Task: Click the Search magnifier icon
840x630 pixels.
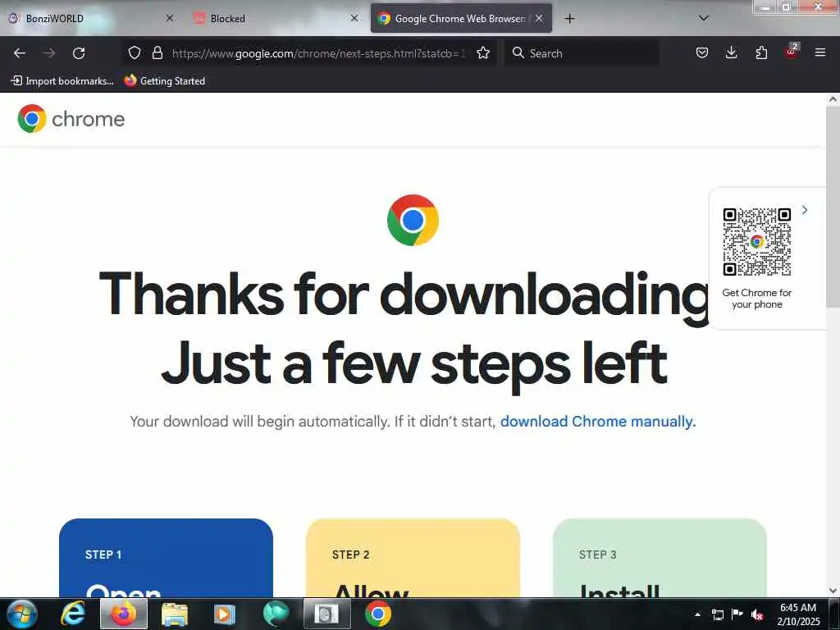Action: point(518,52)
